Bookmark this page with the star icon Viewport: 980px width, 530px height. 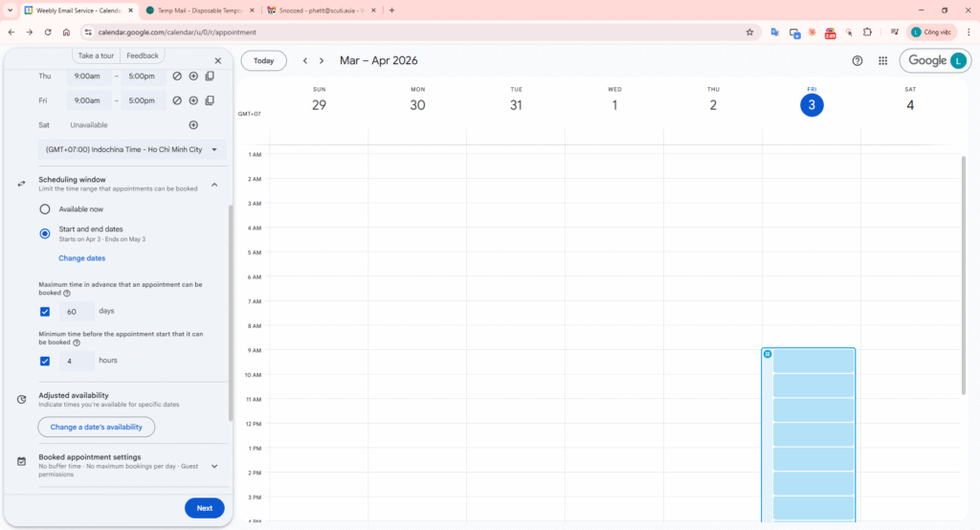(x=749, y=32)
